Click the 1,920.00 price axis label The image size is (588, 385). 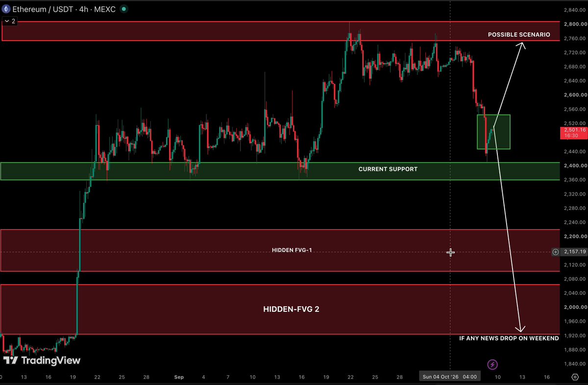[575, 335]
